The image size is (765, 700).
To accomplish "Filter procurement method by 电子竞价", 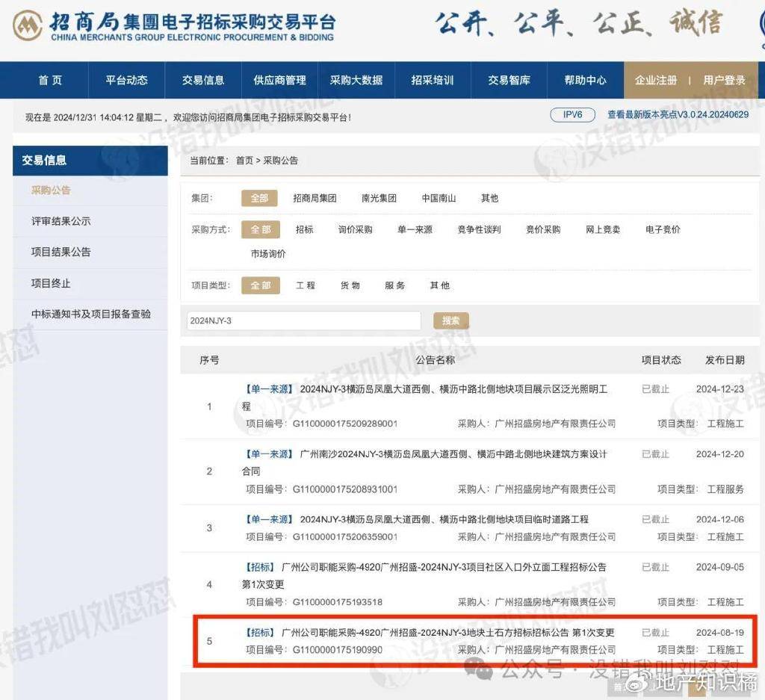I will pyautogui.click(x=663, y=229).
